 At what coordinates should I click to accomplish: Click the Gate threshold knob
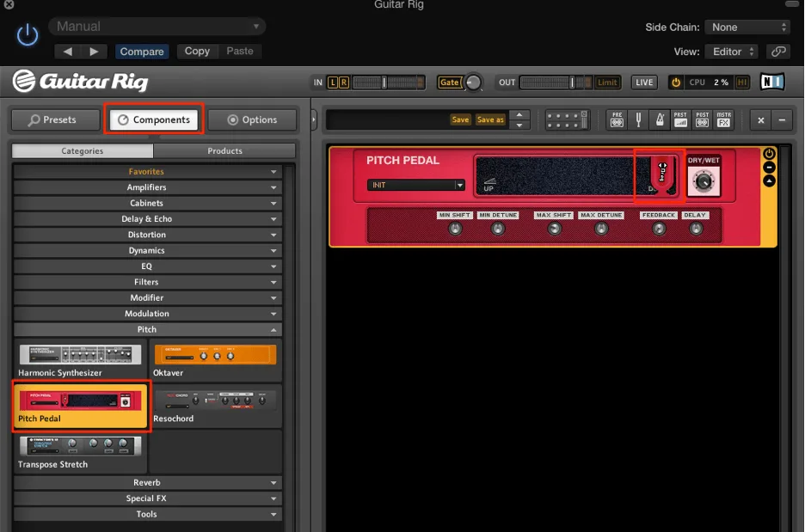(473, 83)
